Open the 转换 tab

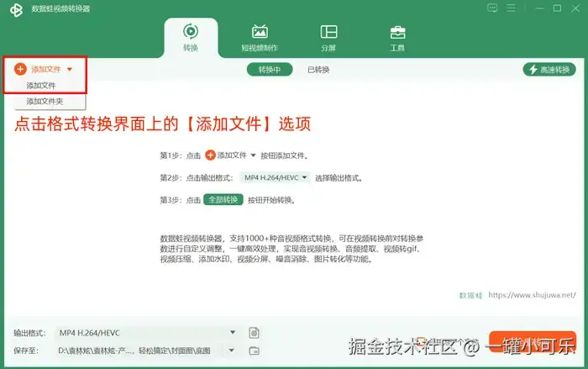[x=191, y=38]
